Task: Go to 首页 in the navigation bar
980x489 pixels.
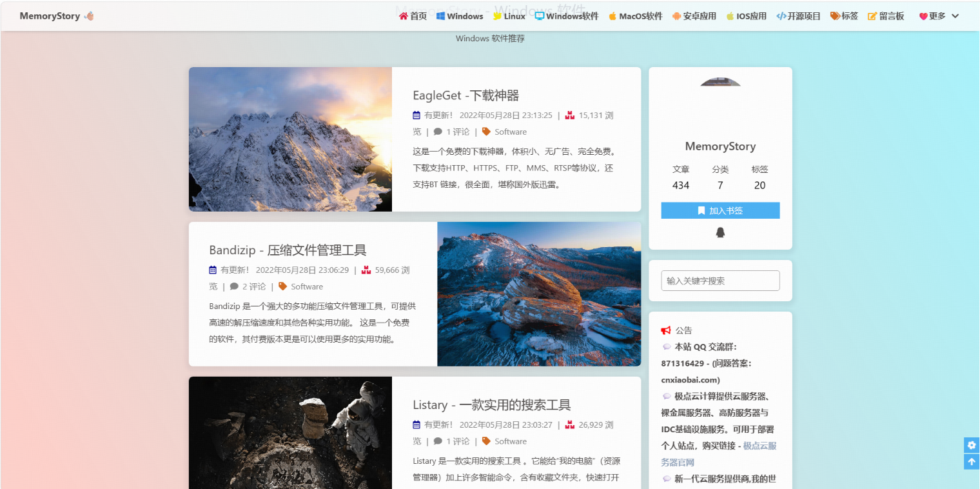Action: click(413, 16)
